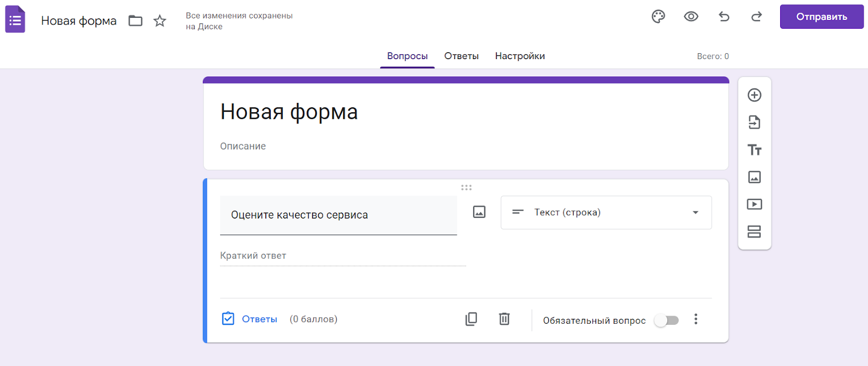Viewport: 868px width, 366px height.
Task: Move form to folder icon
Action: tap(135, 21)
